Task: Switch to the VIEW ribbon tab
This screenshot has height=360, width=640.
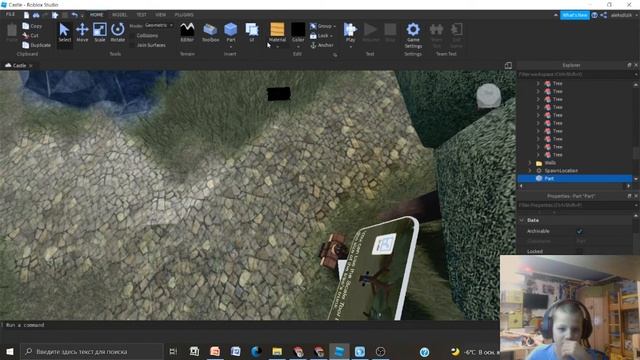Action: (160, 15)
